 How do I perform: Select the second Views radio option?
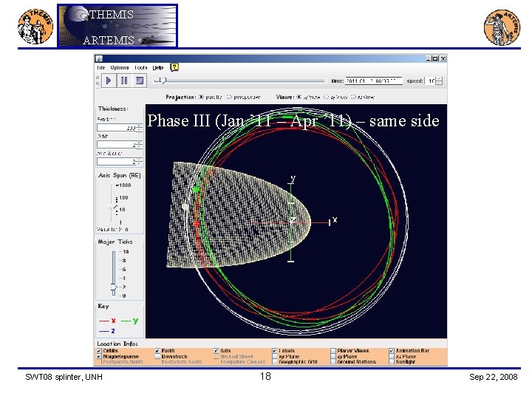tap(326, 97)
